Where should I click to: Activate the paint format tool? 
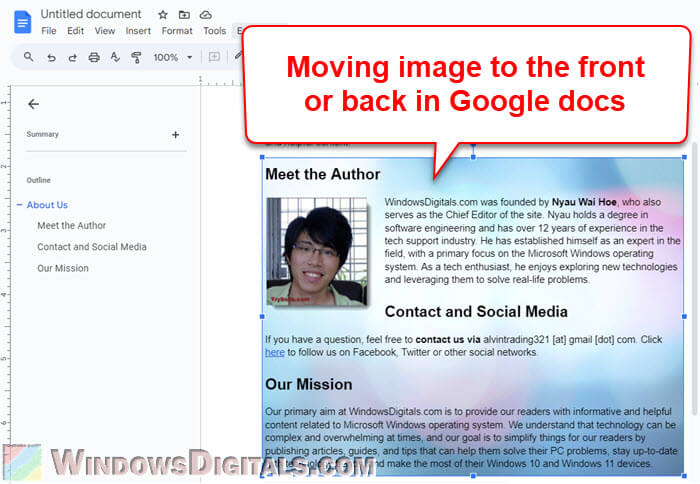tap(136, 57)
